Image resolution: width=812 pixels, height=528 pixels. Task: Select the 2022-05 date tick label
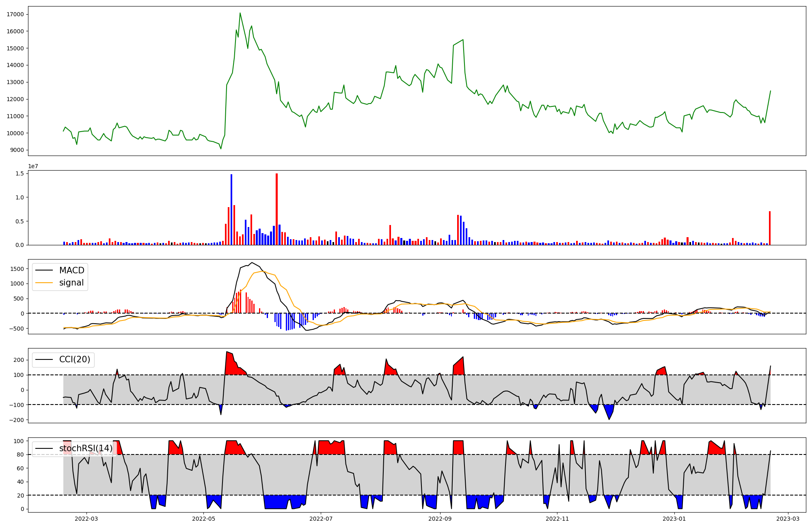click(203, 519)
